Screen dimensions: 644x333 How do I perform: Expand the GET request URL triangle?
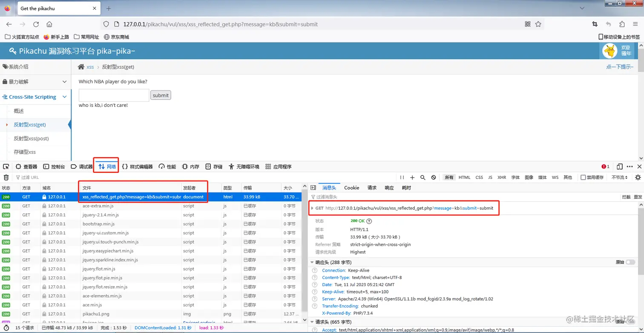tap(313, 208)
